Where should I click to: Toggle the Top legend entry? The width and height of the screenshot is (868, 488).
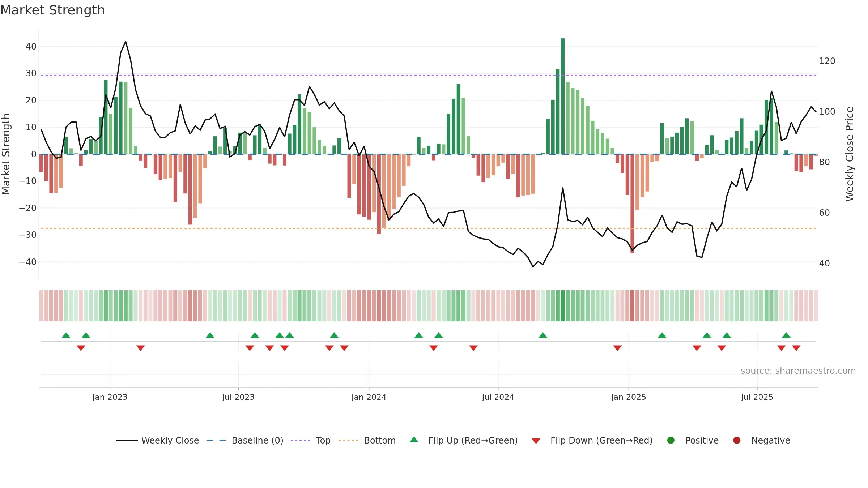click(x=311, y=440)
